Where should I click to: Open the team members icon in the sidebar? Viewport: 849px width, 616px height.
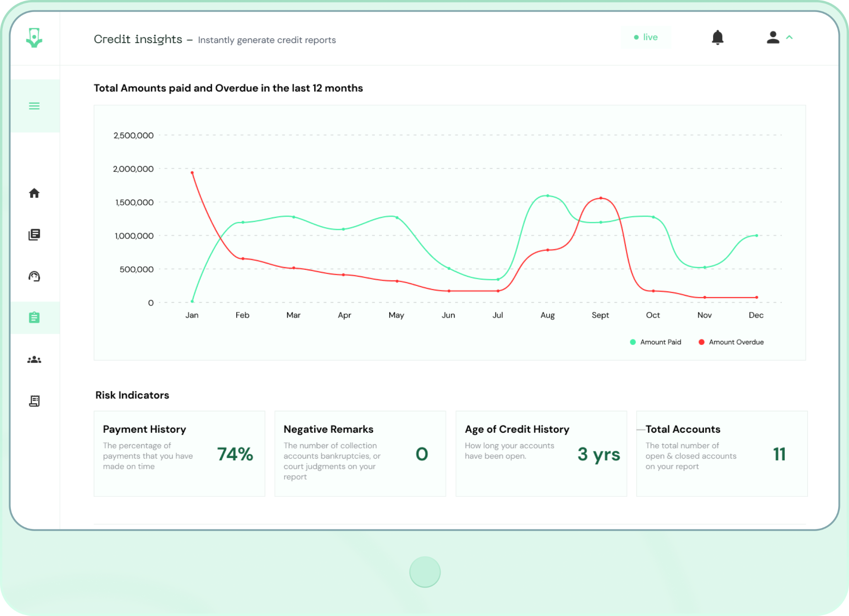(34, 359)
